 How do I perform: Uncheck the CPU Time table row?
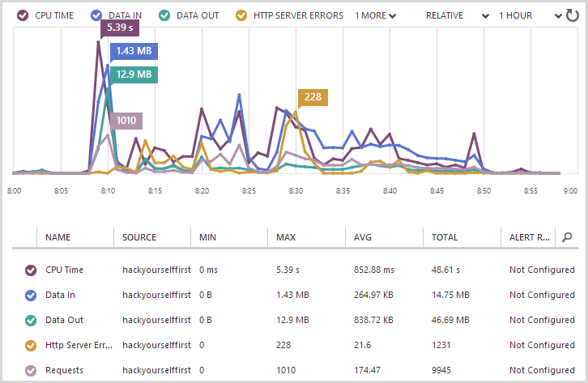click(x=31, y=270)
